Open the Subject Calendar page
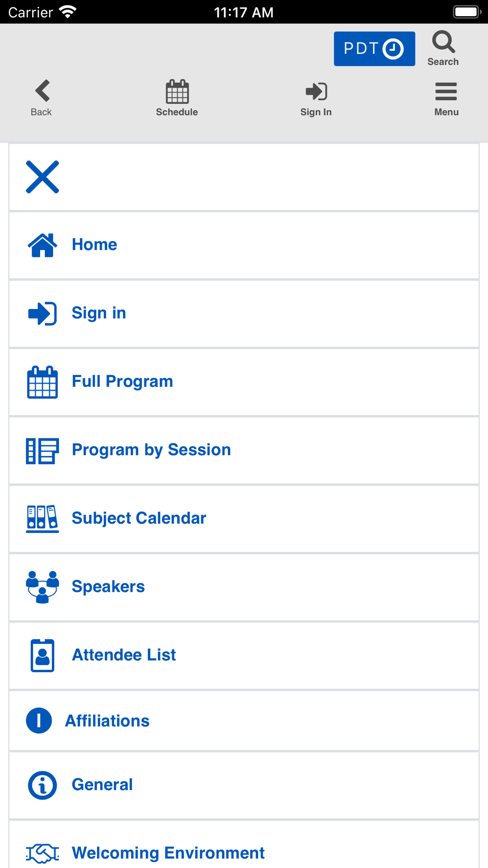 click(x=139, y=518)
